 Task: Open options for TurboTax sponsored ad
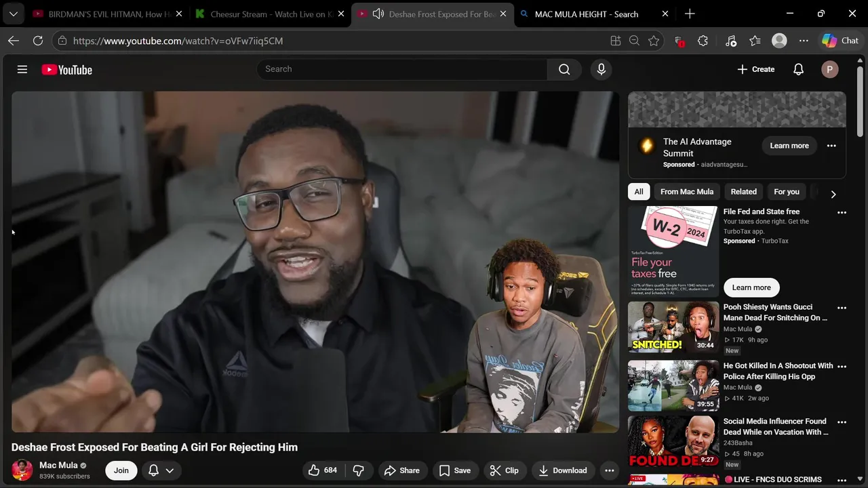point(842,212)
